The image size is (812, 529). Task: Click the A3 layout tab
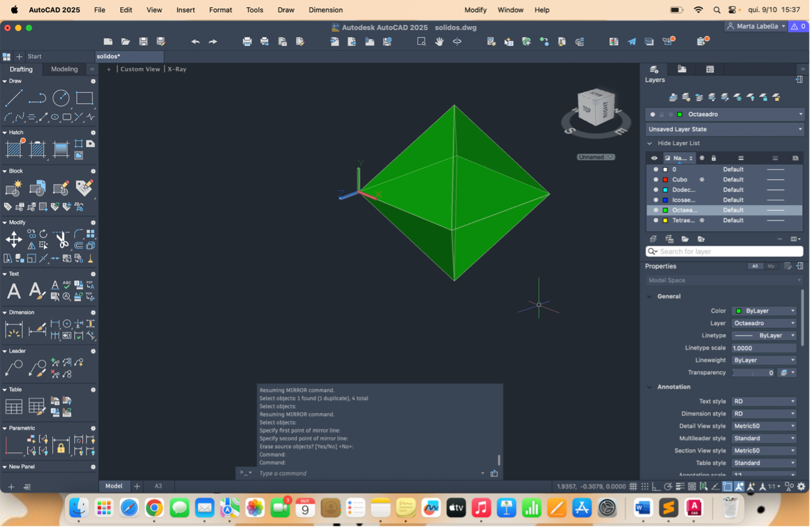click(158, 486)
